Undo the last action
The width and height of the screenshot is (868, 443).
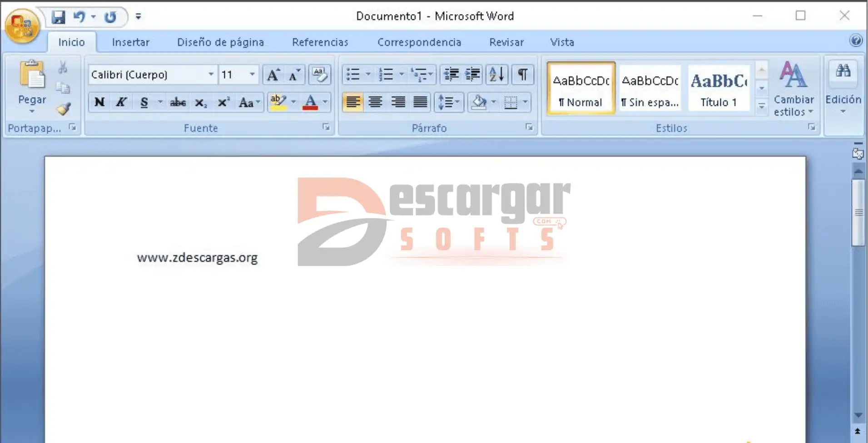click(x=79, y=17)
